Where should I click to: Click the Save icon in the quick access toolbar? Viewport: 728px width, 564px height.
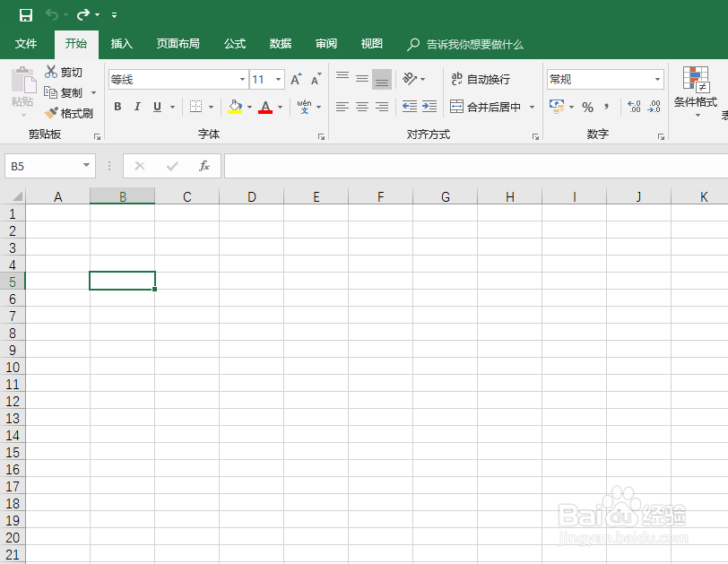click(26, 15)
